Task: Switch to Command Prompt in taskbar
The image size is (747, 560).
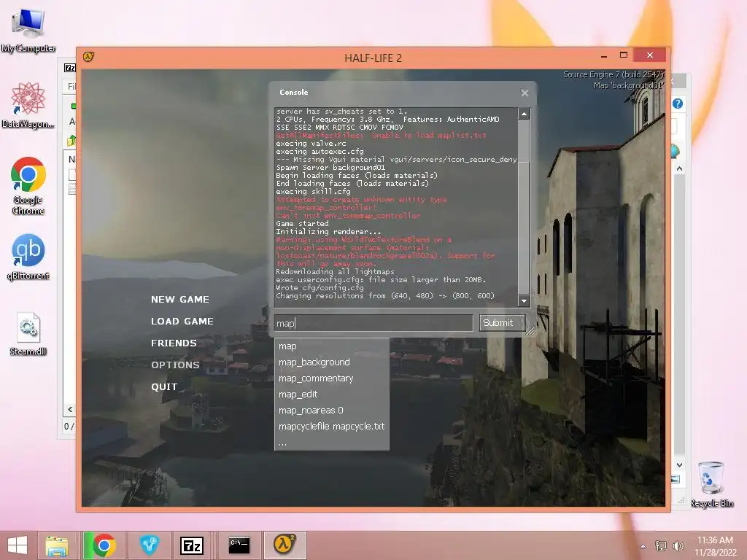Action: tap(239, 545)
